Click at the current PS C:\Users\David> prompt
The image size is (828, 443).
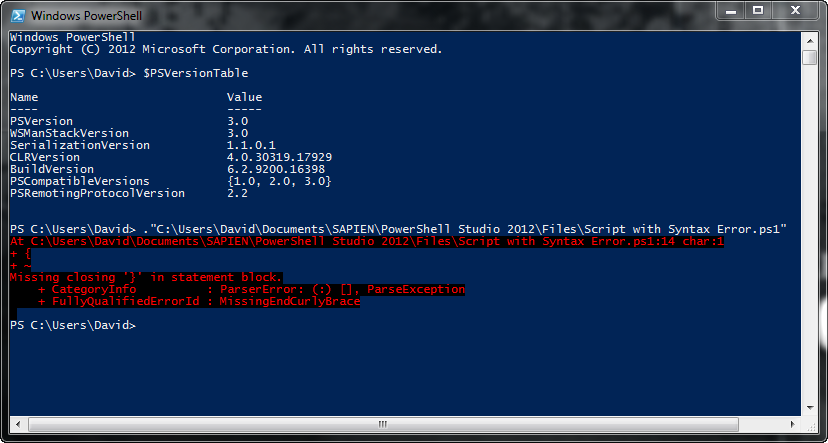click(x=73, y=325)
